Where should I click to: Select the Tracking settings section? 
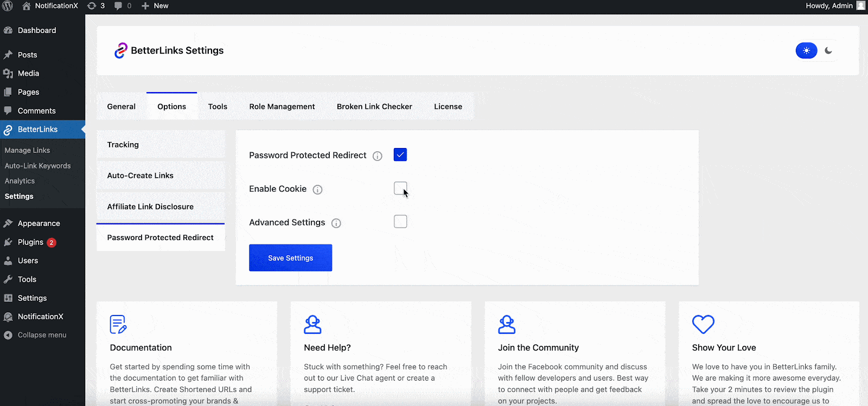[x=123, y=144]
